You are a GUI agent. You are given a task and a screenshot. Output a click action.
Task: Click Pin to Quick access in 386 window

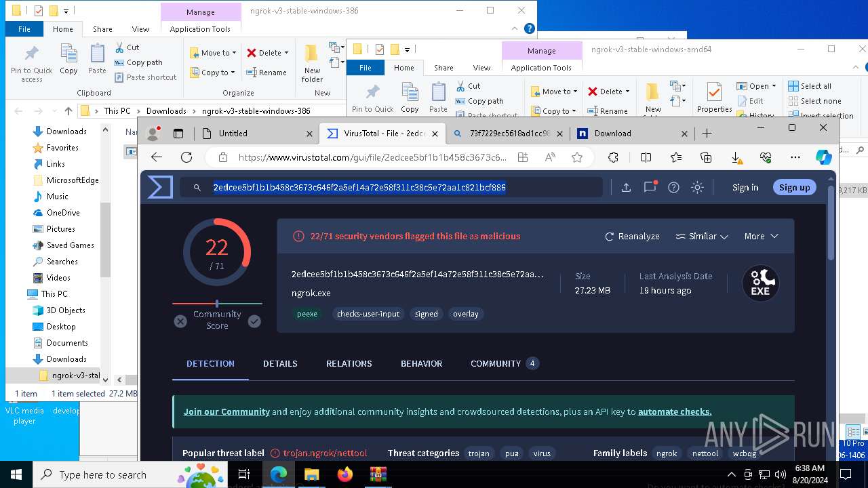coord(31,64)
